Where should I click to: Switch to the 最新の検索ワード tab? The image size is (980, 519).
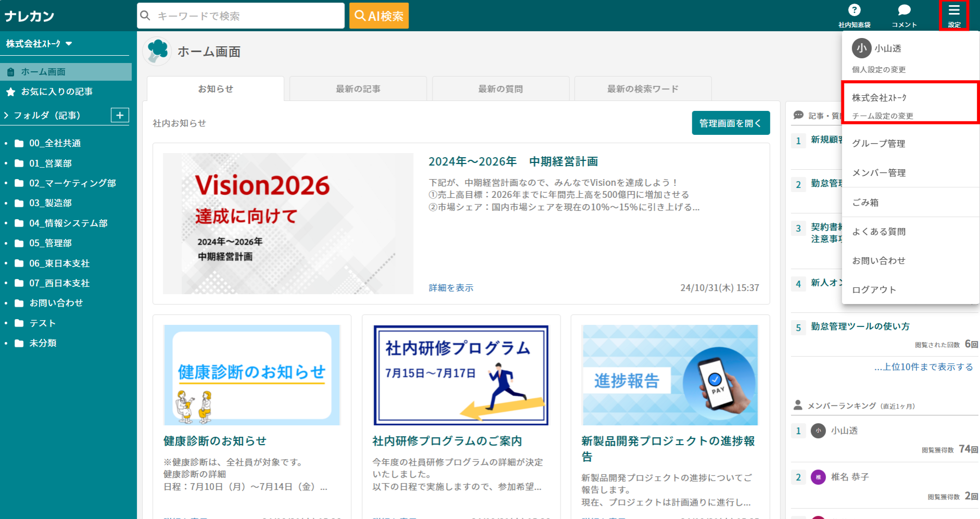pos(643,89)
